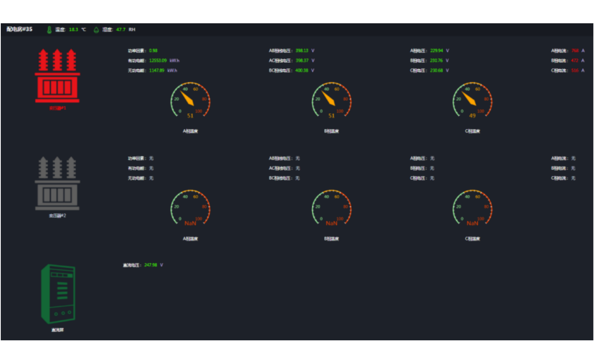Select the green DC panel cabinet icon

(58, 294)
